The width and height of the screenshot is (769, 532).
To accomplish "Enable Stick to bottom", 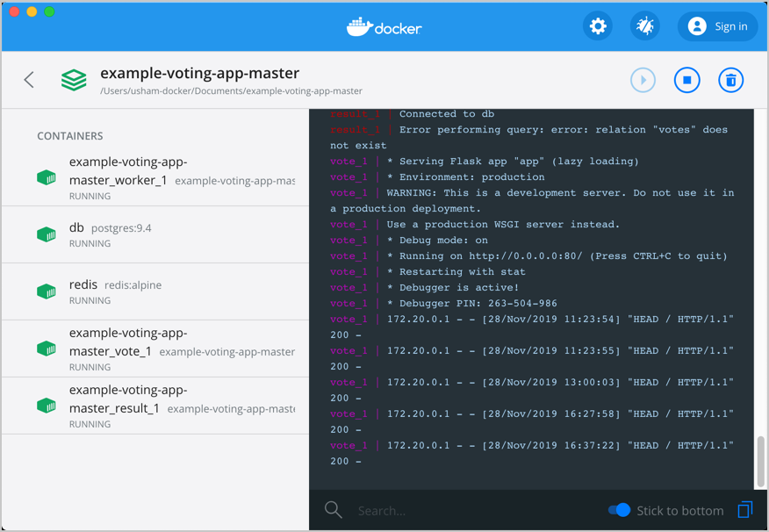I will point(619,509).
